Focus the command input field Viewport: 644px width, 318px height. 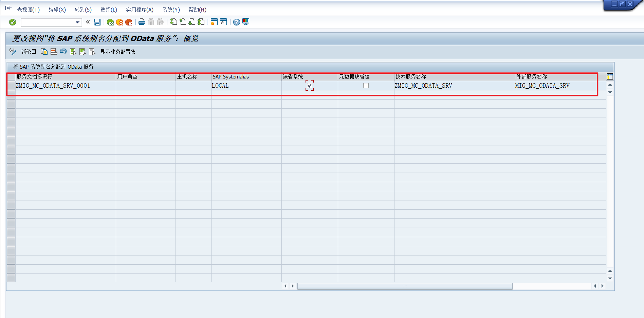48,22
